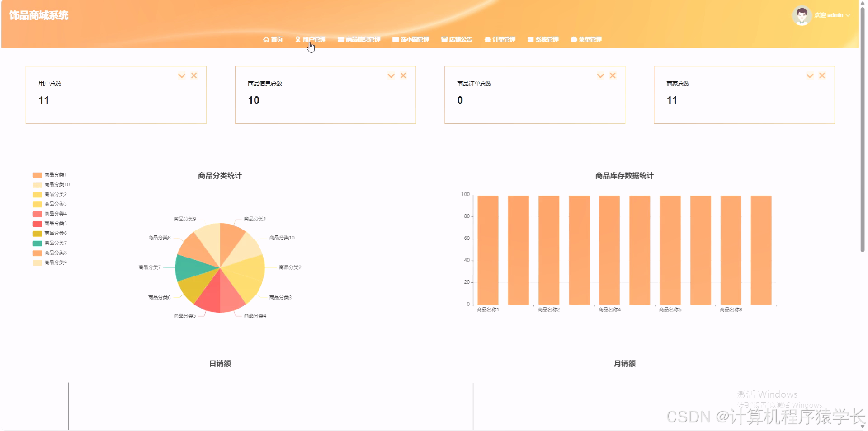This screenshot has width=868, height=431.
Task: Click the 日销额 chart title
Action: pos(220,364)
